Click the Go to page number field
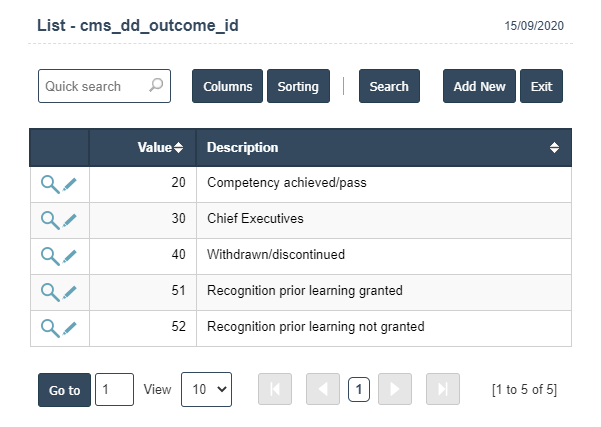Screen dimensions: 601x427 point(114,390)
